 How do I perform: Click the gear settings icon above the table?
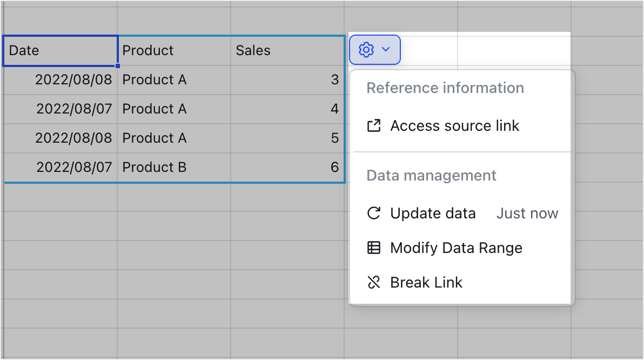pyautogui.click(x=366, y=50)
